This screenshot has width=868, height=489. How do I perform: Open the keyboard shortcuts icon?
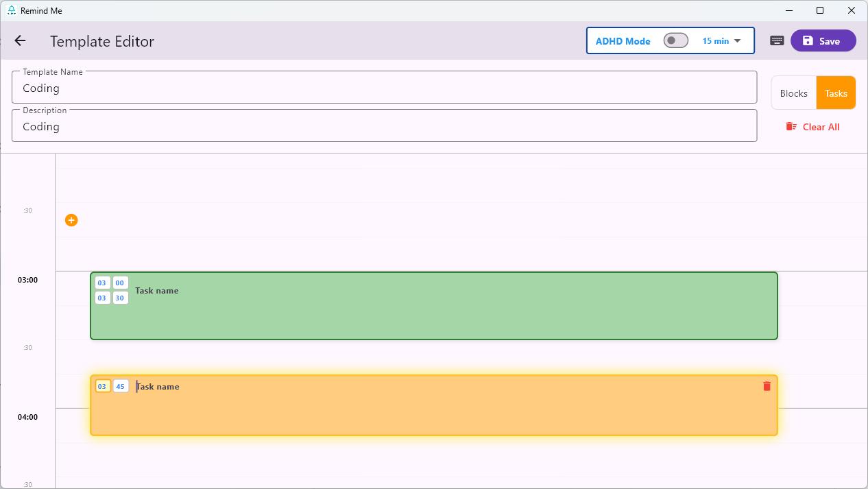(777, 40)
